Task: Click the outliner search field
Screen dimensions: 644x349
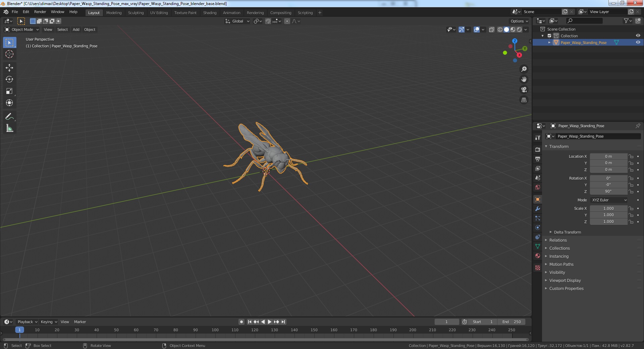Action: [x=584, y=21]
